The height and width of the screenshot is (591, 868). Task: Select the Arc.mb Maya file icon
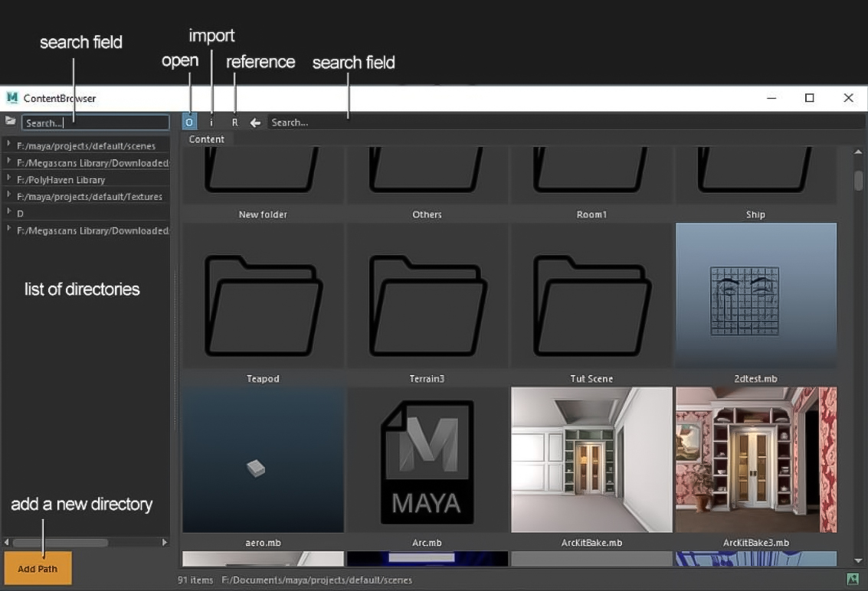[x=427, y=459]
